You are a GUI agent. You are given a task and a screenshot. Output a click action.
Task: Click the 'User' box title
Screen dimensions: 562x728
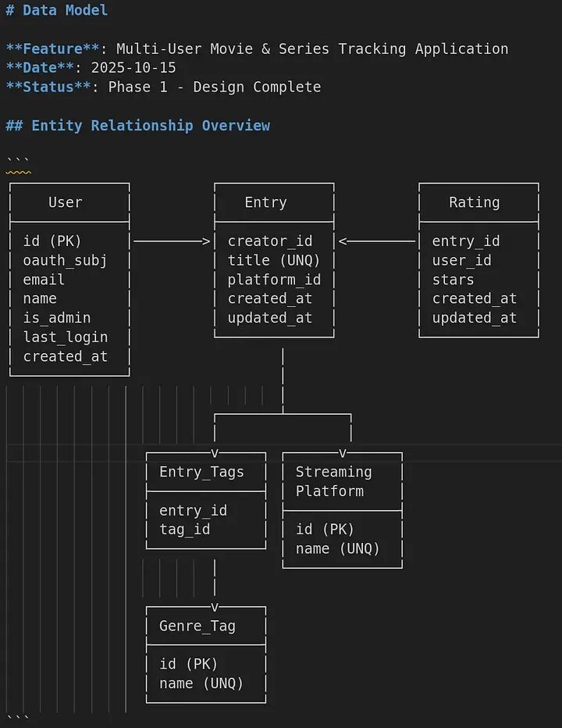pyautogui.click(x=66, y=202)
